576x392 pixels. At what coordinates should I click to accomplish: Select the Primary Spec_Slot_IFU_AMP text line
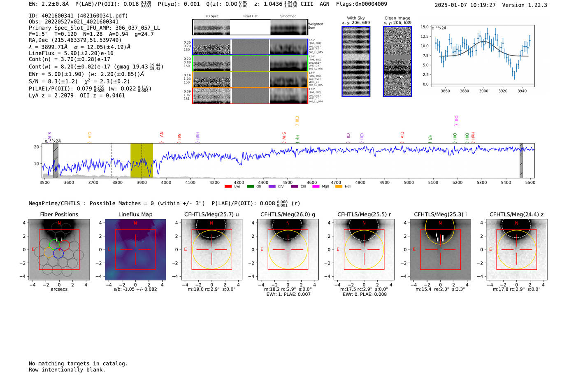coord(94,28)
